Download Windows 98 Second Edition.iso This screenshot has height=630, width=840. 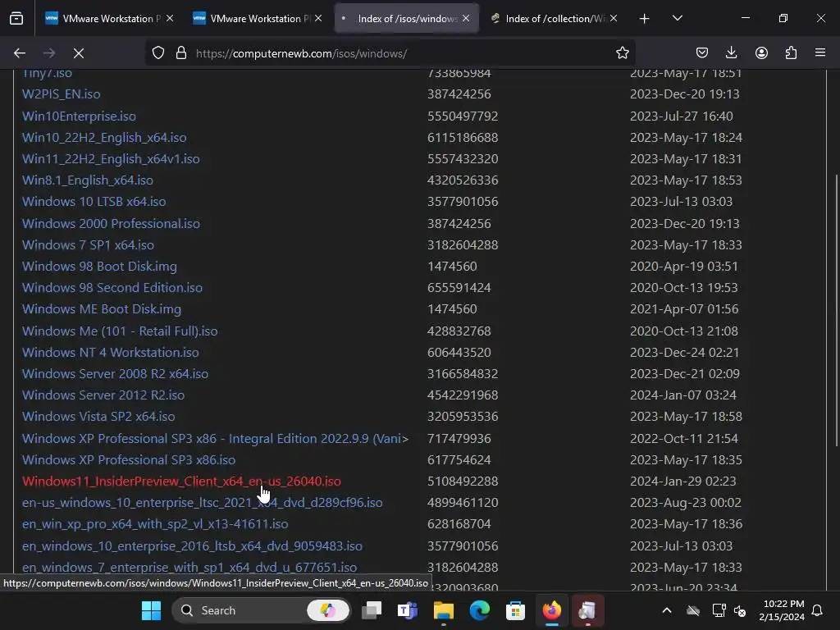tap(112, 288)
